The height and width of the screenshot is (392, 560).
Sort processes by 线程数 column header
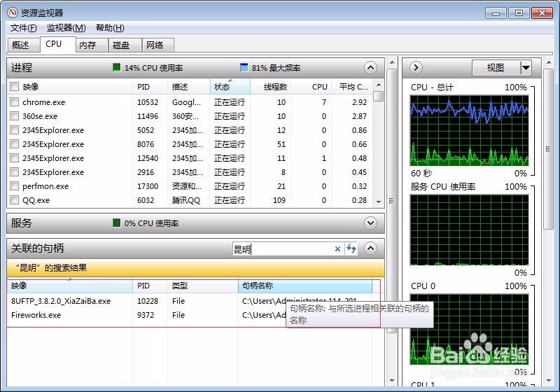click(271, 87)
